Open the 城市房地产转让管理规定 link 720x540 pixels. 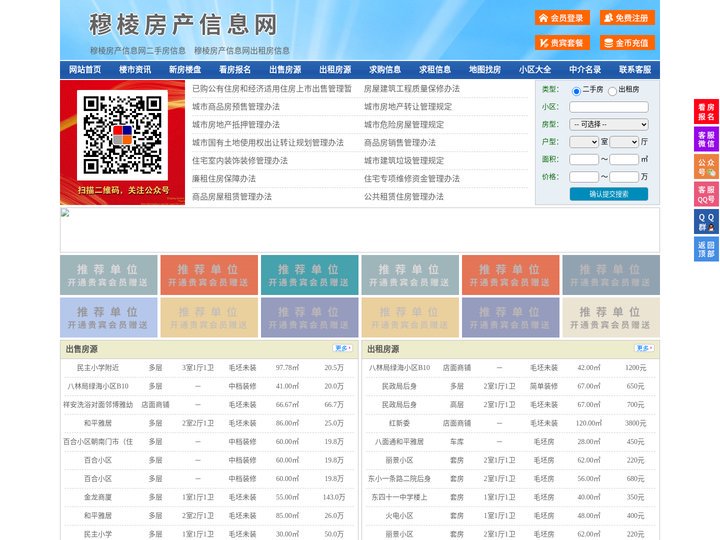408,107
